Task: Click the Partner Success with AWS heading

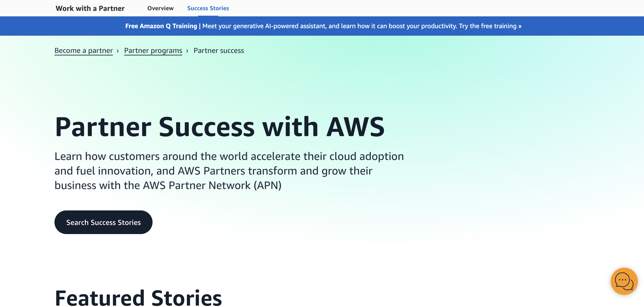Action: (219, 127)
